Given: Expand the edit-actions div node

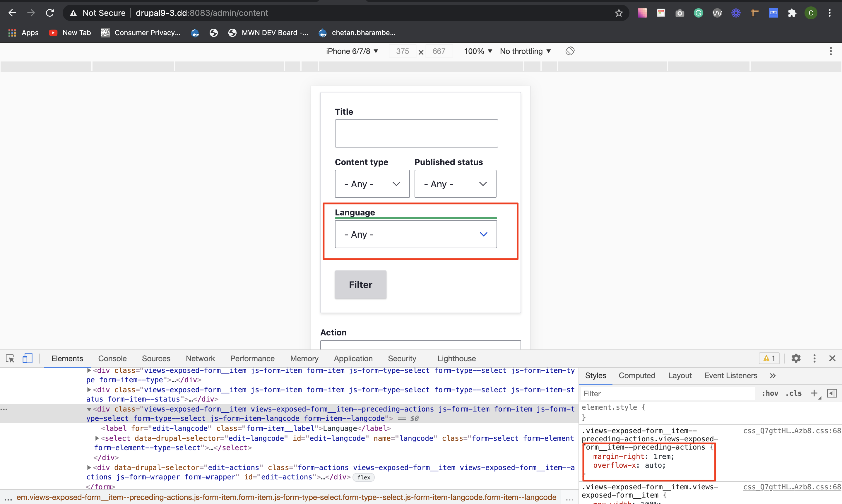Looking at the screenshot, I should [89, 467].
